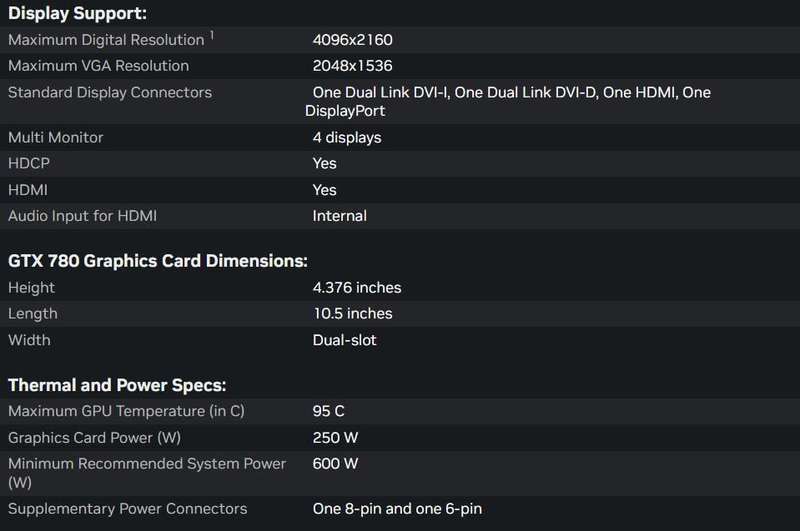Click the Dual-slot width value

coord(344,340)
